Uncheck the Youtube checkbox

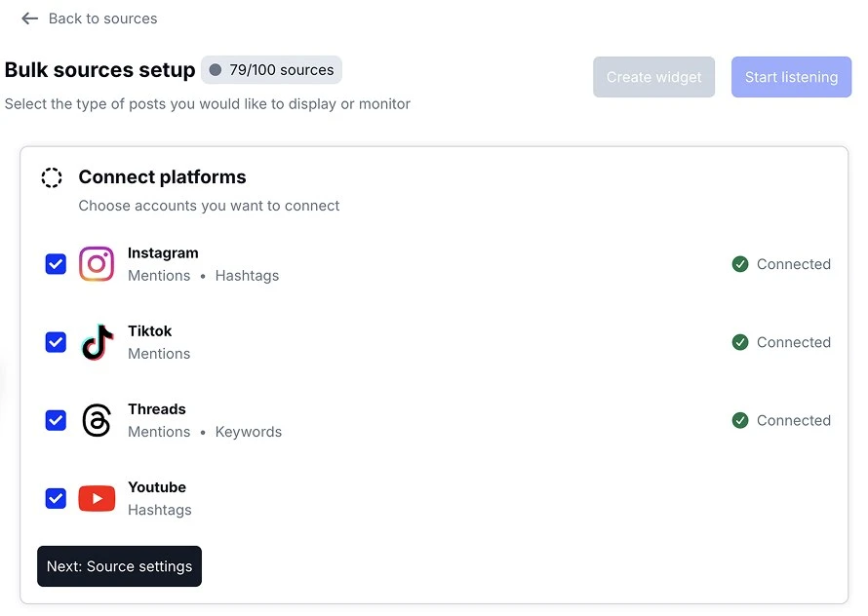coord(56,498)
